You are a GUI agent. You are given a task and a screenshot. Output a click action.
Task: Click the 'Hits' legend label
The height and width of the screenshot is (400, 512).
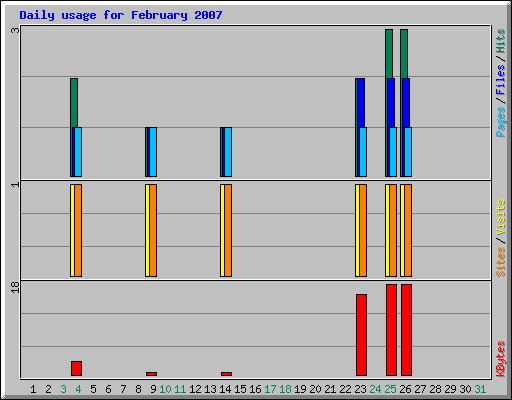pos(500,41)
